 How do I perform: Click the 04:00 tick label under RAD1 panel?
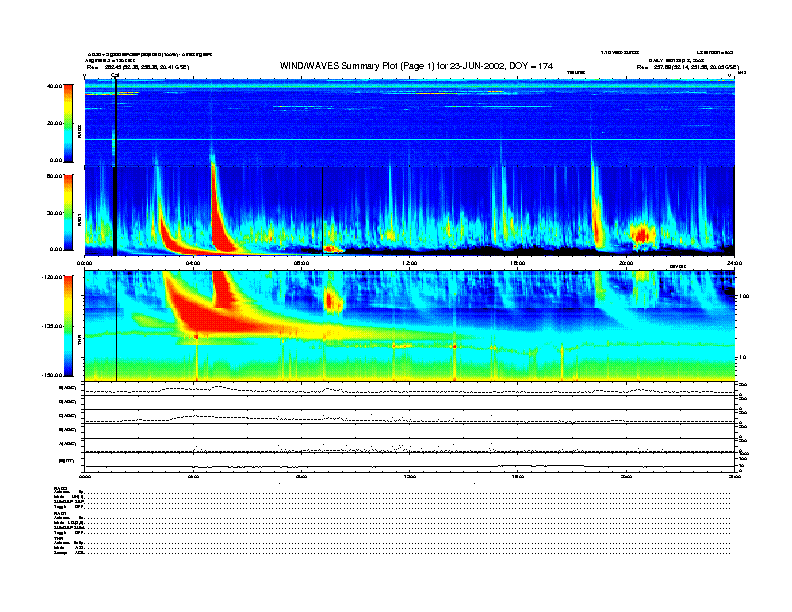193,263
